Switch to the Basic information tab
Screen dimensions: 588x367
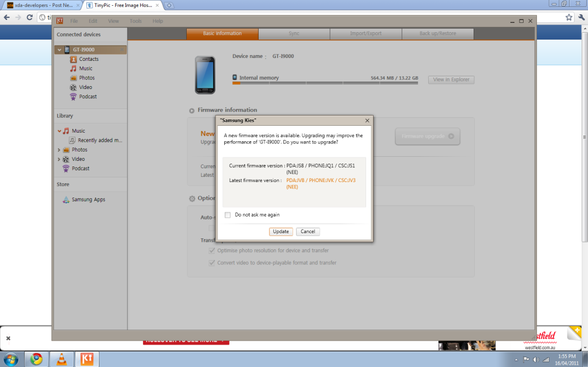click(222, 33)
